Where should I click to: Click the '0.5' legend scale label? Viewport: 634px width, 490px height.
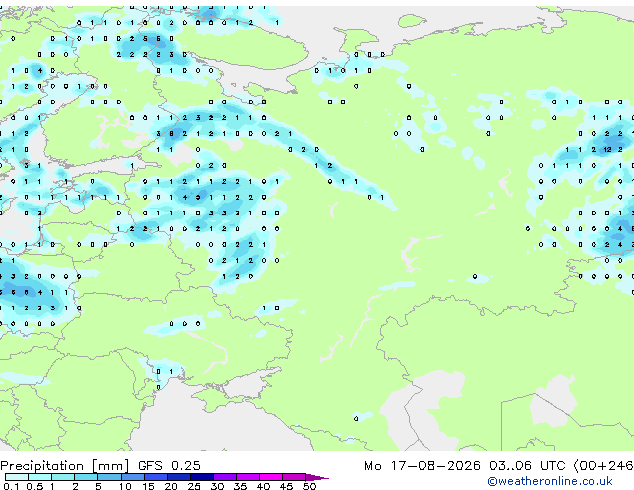35,486
